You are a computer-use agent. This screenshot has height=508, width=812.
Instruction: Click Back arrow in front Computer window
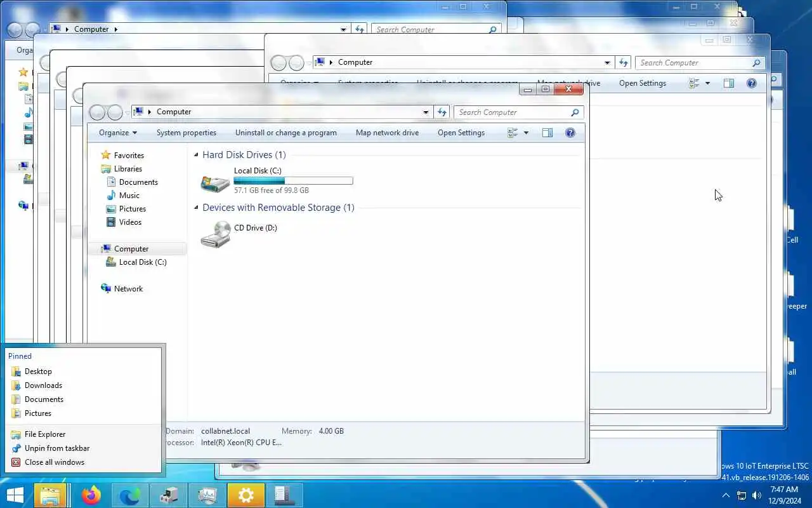97,112
